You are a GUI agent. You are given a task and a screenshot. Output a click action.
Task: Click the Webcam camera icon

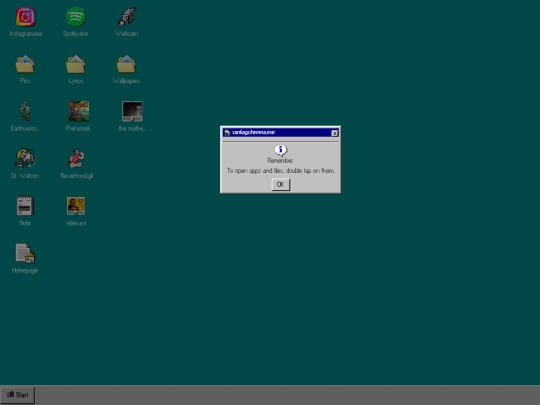point(126,17)
